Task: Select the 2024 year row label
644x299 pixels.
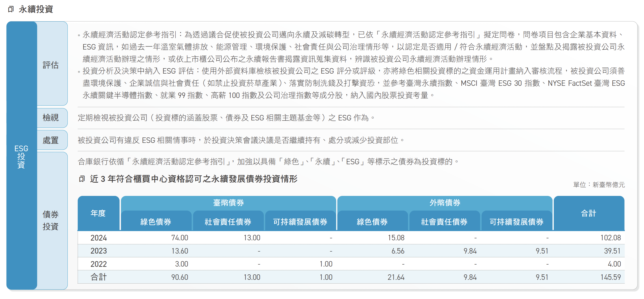Action: pyautogui.click(x=98, y=238)
